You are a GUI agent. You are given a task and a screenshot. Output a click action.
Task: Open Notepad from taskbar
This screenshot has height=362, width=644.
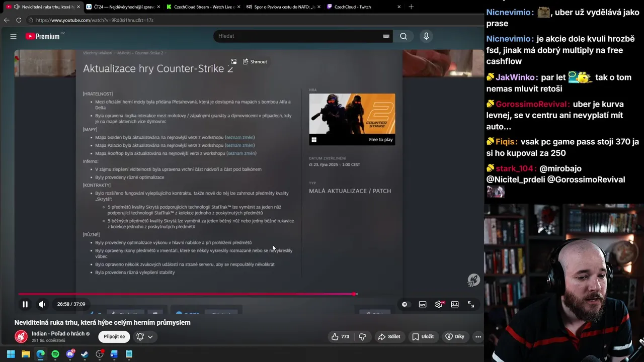(x=129, y=354)
